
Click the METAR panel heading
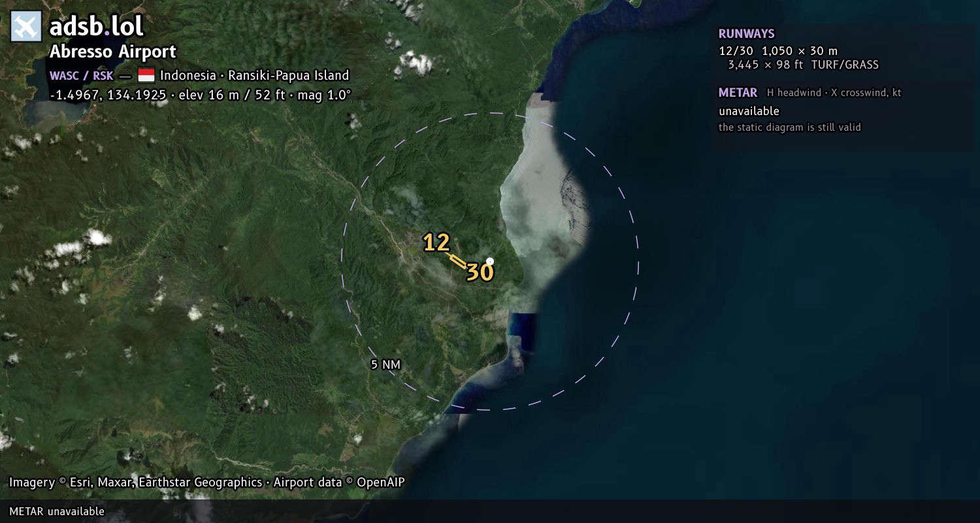738,93
